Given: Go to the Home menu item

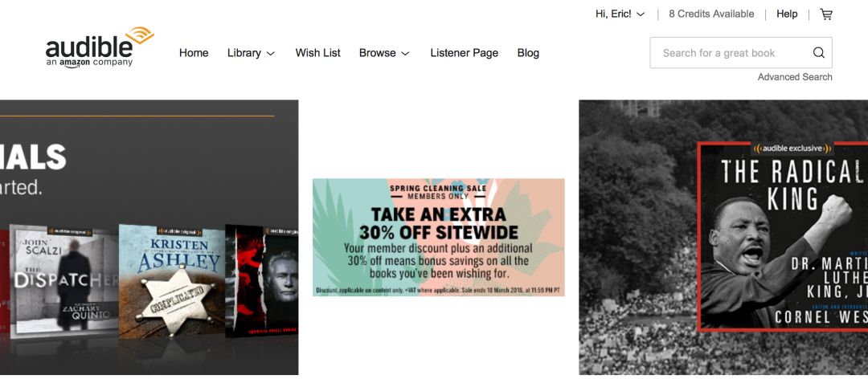Looking at the screenshot, I should point(194,53).
